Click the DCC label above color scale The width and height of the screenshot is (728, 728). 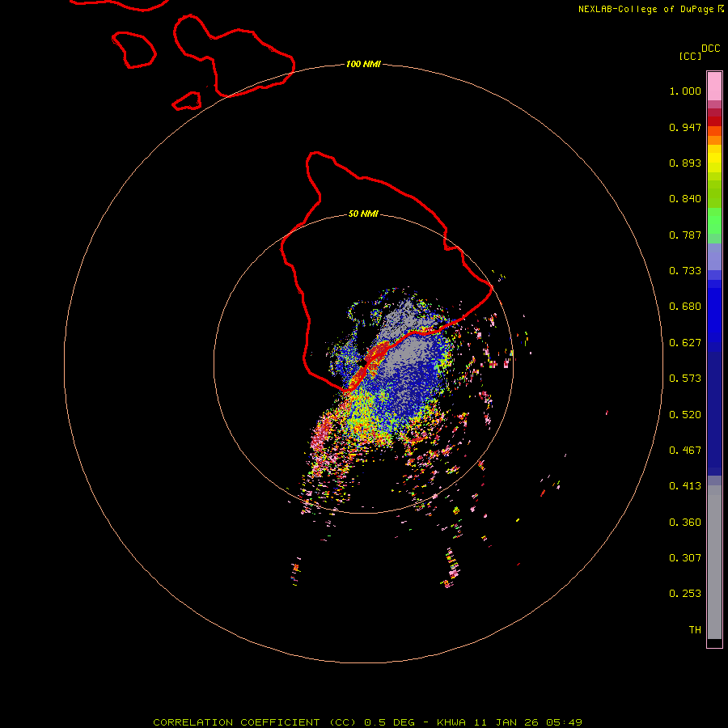[710, 49]
